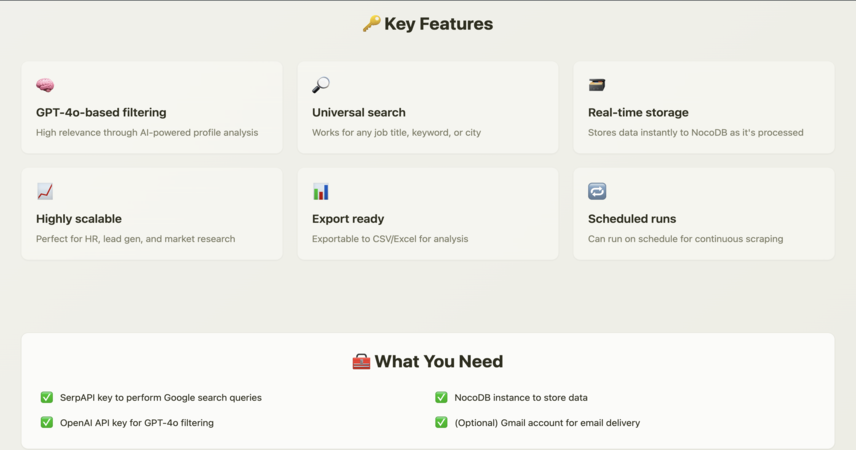Select the Key Features heading
This screenshot has height=450, width=856.
tap(438, 24)
